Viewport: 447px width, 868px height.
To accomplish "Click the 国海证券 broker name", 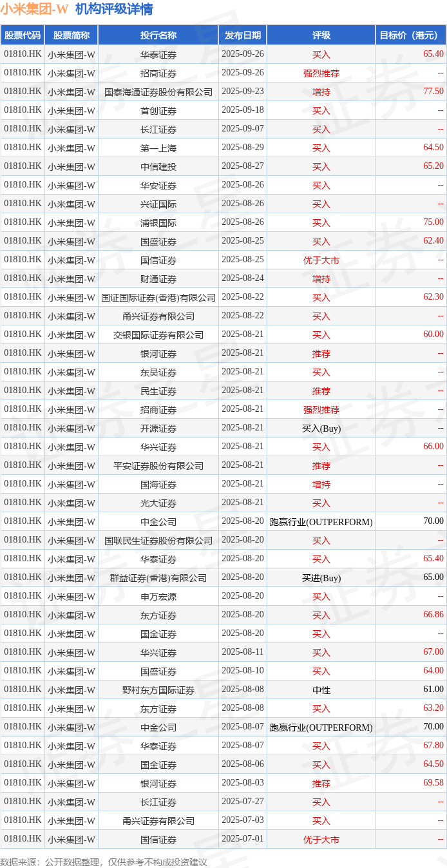I will [x=158, y=485].
